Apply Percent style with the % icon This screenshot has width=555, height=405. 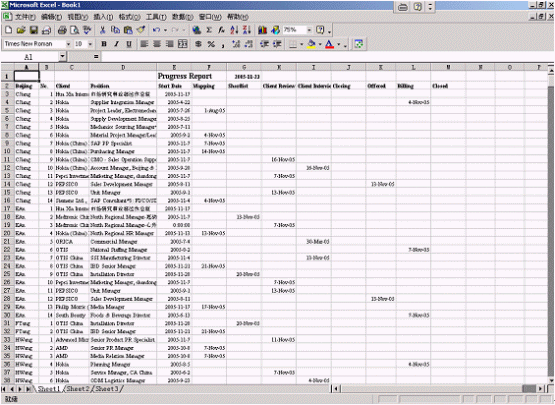tap(211, 44)
